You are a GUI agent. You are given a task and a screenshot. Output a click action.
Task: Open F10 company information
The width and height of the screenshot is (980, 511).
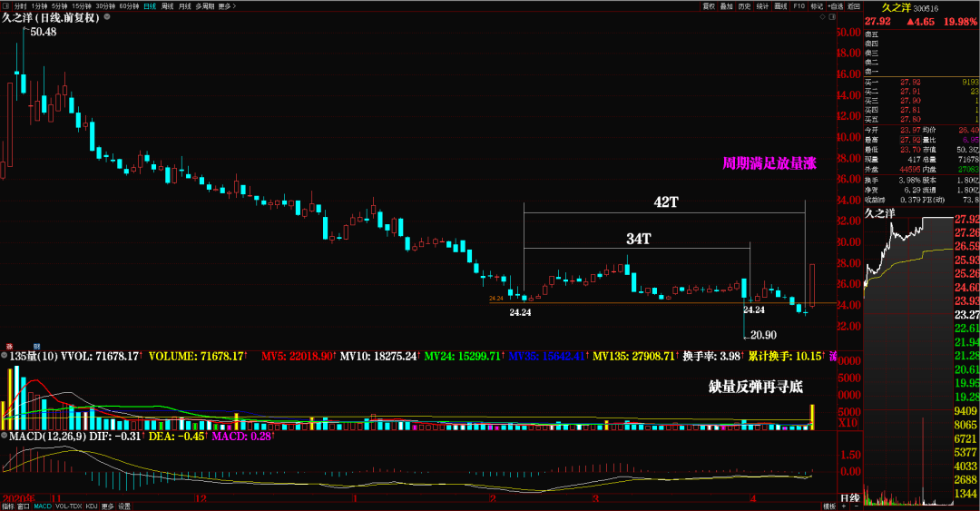[x=799, y=6]
